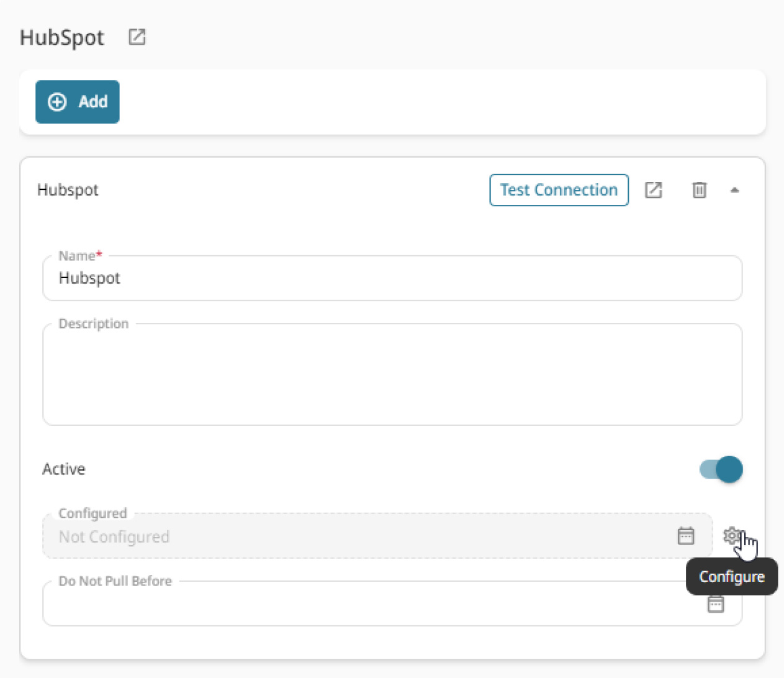Open HubSpot docs via title external link icon
The height and width of the screenshot is (678, 784).
[136, 37]
